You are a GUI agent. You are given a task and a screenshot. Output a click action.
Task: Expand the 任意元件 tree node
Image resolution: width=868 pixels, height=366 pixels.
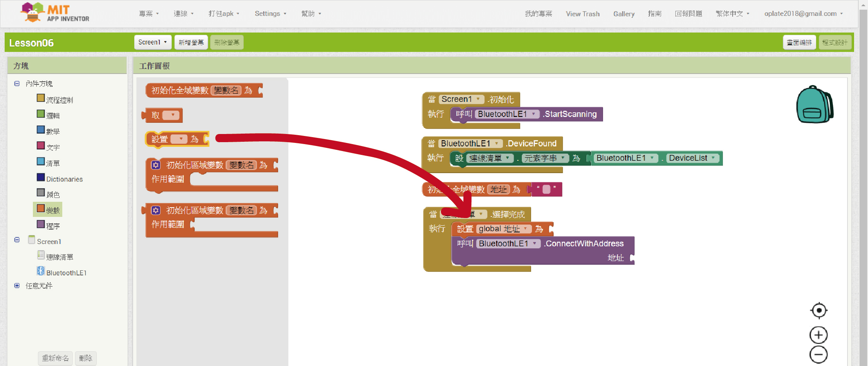click(x=17, y=286)
